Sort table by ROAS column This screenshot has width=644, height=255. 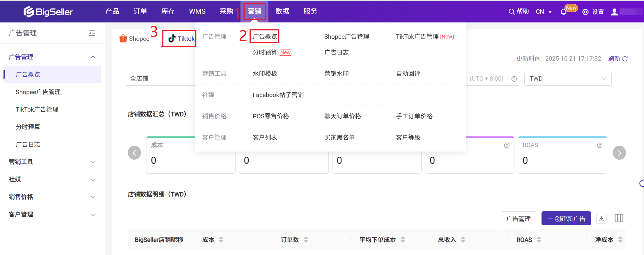pyautogui.click(x=539, y=240)
